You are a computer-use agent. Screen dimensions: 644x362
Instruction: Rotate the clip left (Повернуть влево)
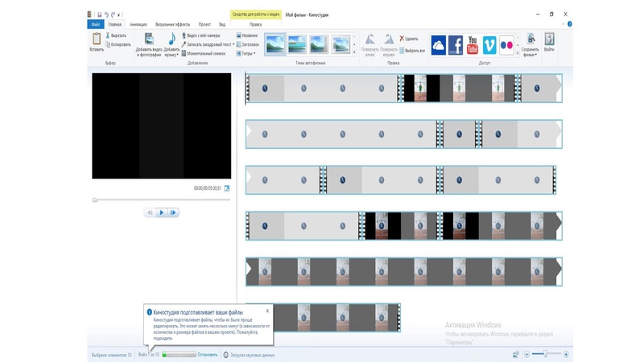click(369, 43)
